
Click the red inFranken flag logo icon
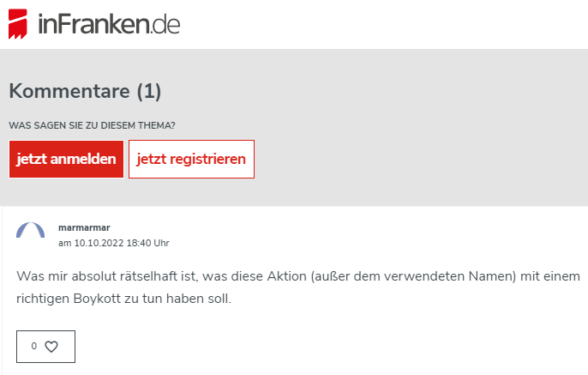21,24
